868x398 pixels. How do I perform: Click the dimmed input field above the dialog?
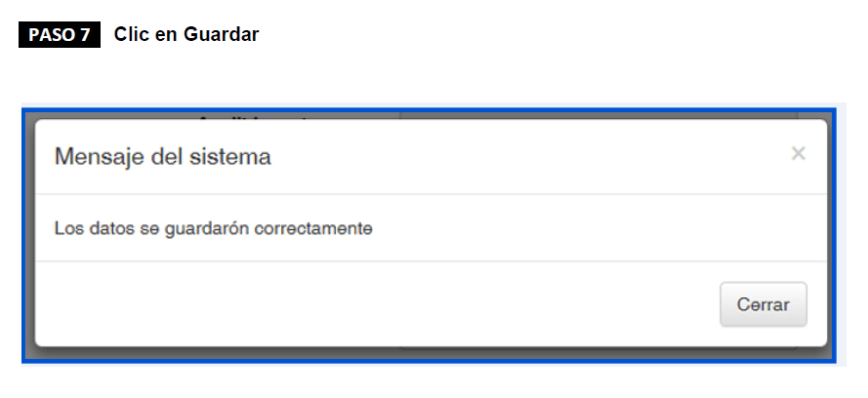pos(605,114)
